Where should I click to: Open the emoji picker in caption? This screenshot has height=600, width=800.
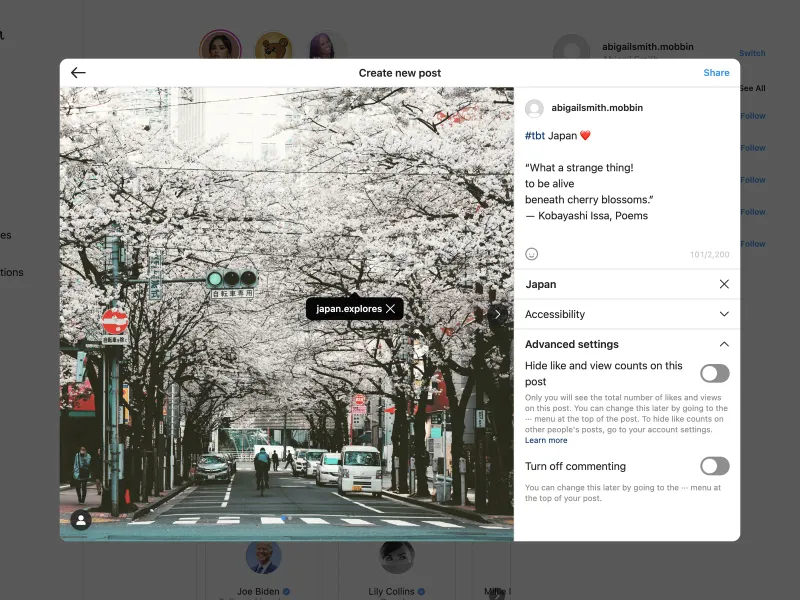pos(532,254)
